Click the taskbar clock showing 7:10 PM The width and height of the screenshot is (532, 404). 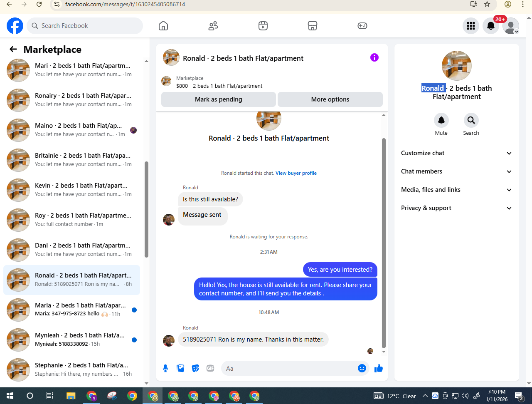497,396
